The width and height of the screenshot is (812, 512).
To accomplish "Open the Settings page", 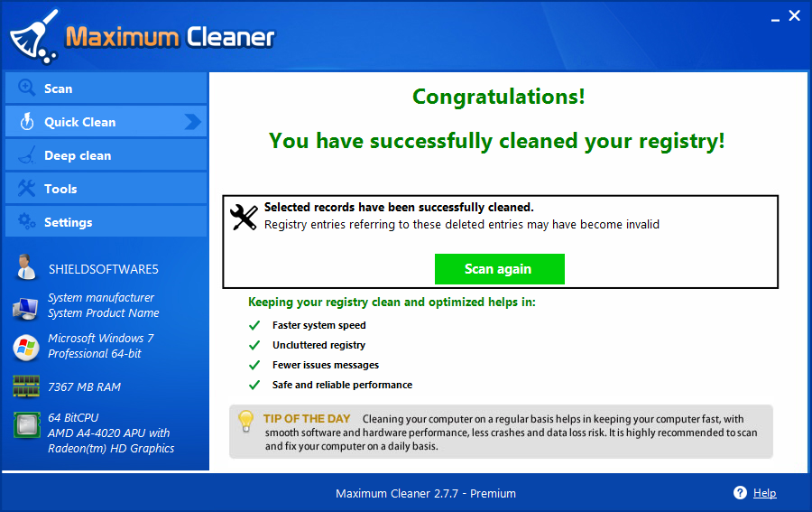I will pyautogui.click(x=106, y=222).
